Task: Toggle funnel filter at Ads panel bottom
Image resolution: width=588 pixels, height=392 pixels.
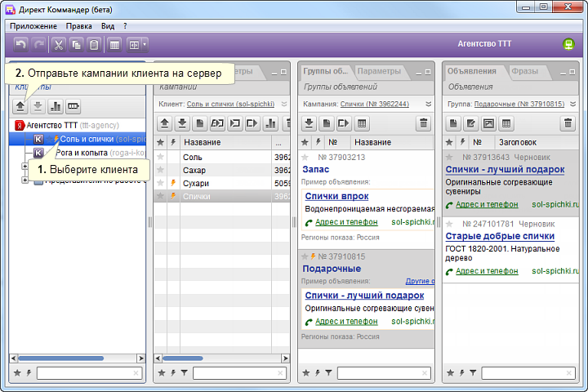Action: pos(473,373)
